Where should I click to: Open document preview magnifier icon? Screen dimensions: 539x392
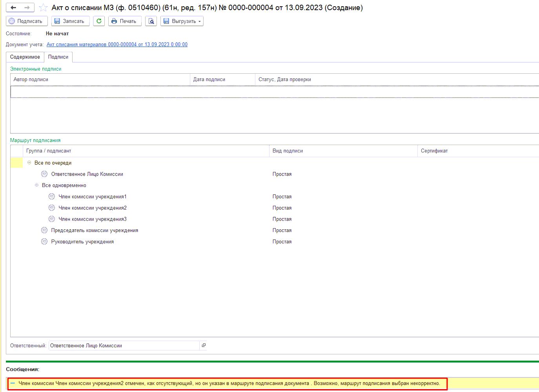151,21
